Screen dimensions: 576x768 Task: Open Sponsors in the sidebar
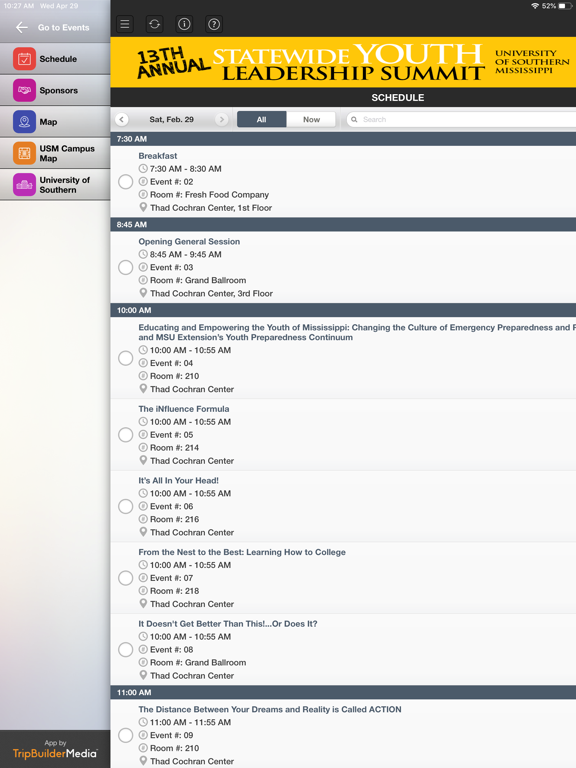[55, 90]
